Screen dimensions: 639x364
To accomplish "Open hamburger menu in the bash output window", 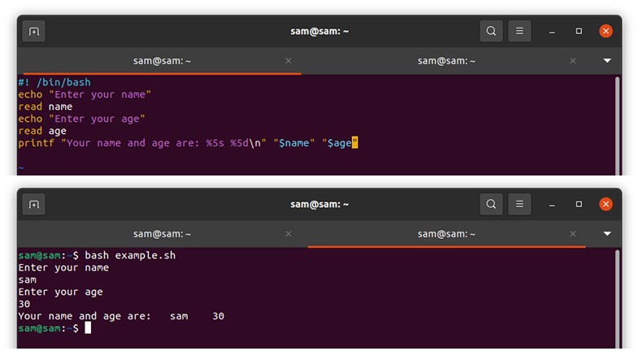I will (x=520, y=206).
